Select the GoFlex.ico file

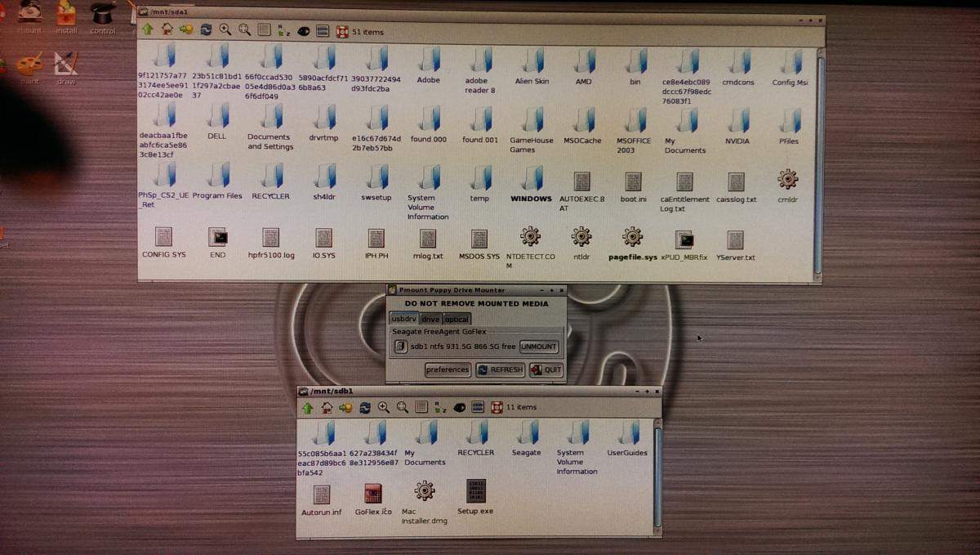coord(373,499)
